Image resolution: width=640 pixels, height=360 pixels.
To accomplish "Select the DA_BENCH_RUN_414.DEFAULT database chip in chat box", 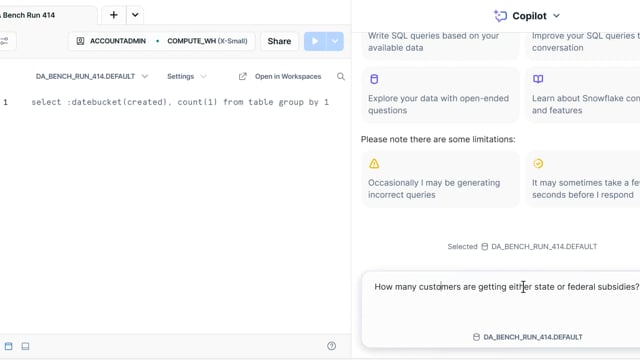I will click(x=527, y=337).
